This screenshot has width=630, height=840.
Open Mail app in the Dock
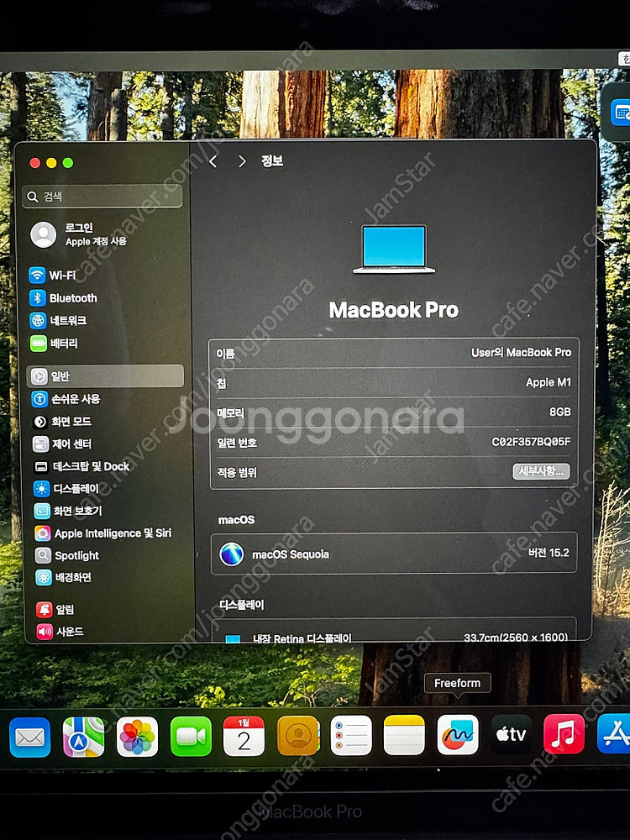pos(30,738)
